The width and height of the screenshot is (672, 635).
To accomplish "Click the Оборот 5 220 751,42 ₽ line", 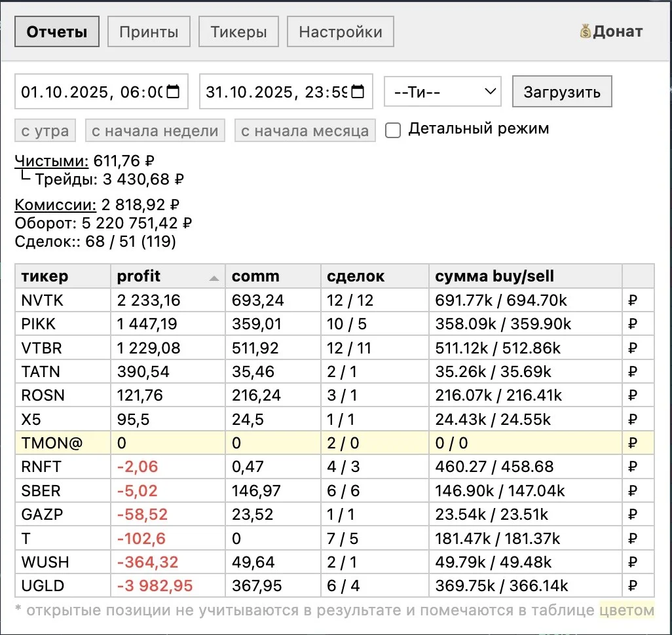I will point(103,223).
